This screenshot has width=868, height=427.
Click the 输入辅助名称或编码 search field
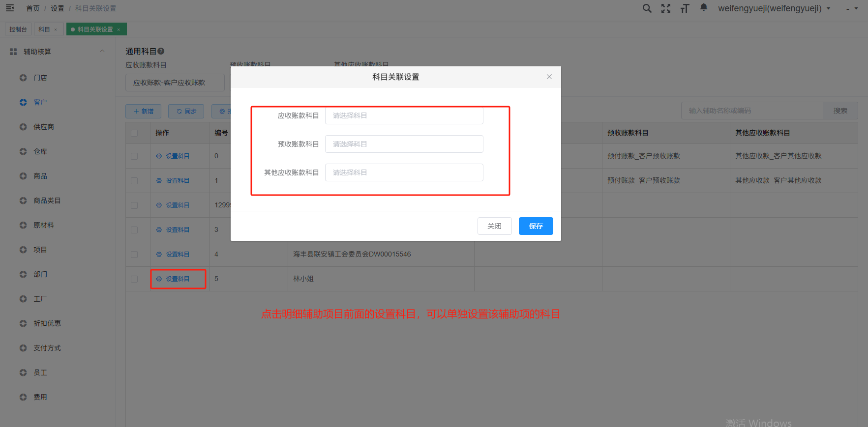click(752, 111)
